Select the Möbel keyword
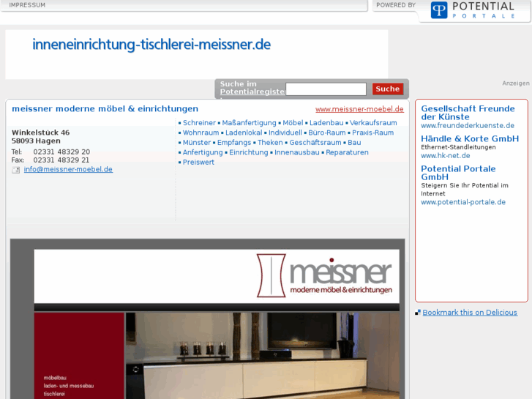This screenshot has width=532, height=399. point(293,122)
